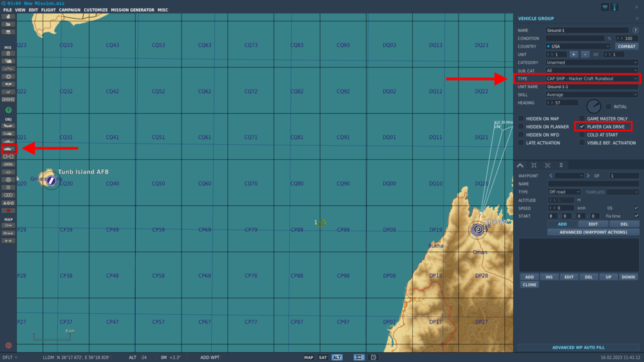The image size is (644, 362).
Task: Open the Sub. Cat. dropdown showing All
Action: pyautogui.click(x=592, y=71)
